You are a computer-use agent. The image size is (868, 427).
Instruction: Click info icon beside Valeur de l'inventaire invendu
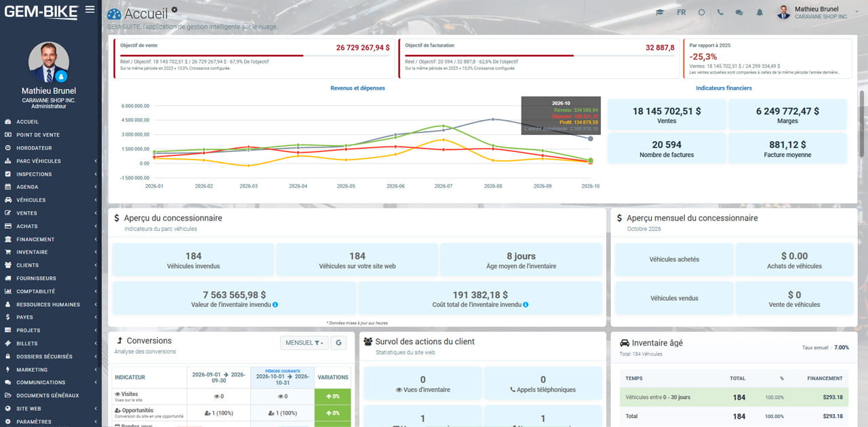click(x=275, y=305)
